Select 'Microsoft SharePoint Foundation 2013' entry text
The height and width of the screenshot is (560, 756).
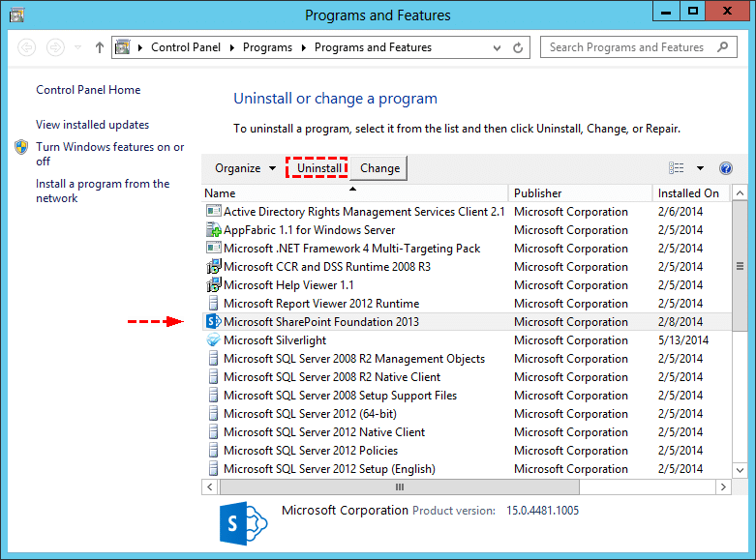pyautogui.click(x=321, y=322)
